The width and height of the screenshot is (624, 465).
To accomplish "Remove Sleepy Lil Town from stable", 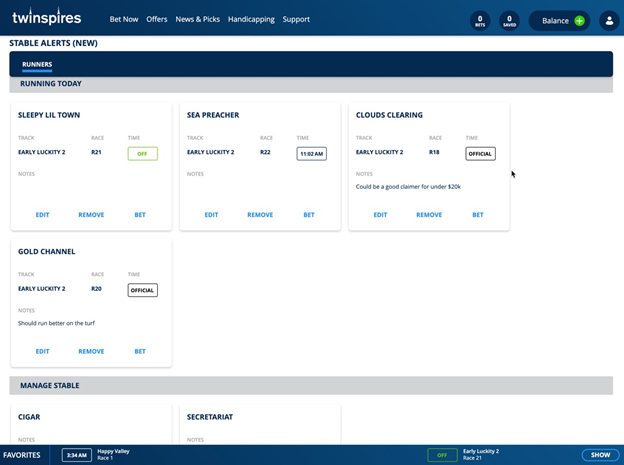I will click(91, 215).
